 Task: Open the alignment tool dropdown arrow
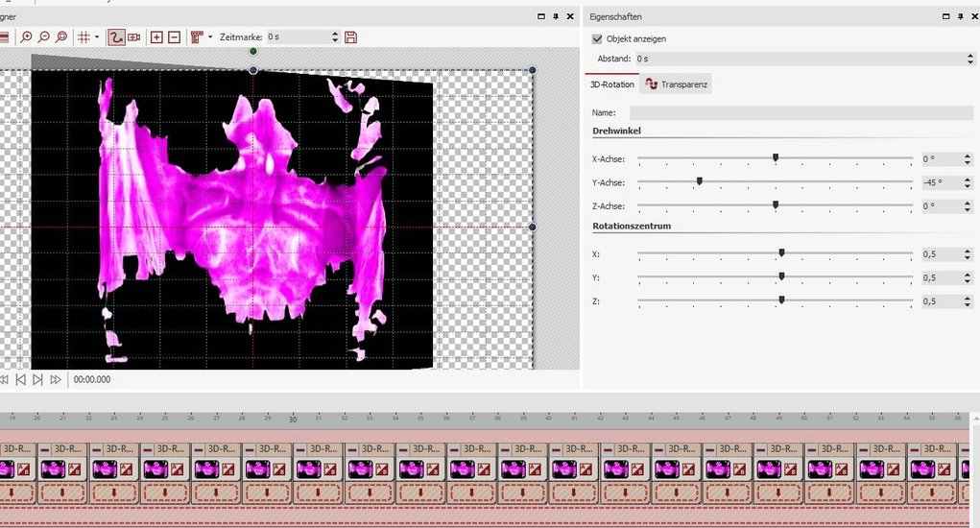tap(209, 37)
